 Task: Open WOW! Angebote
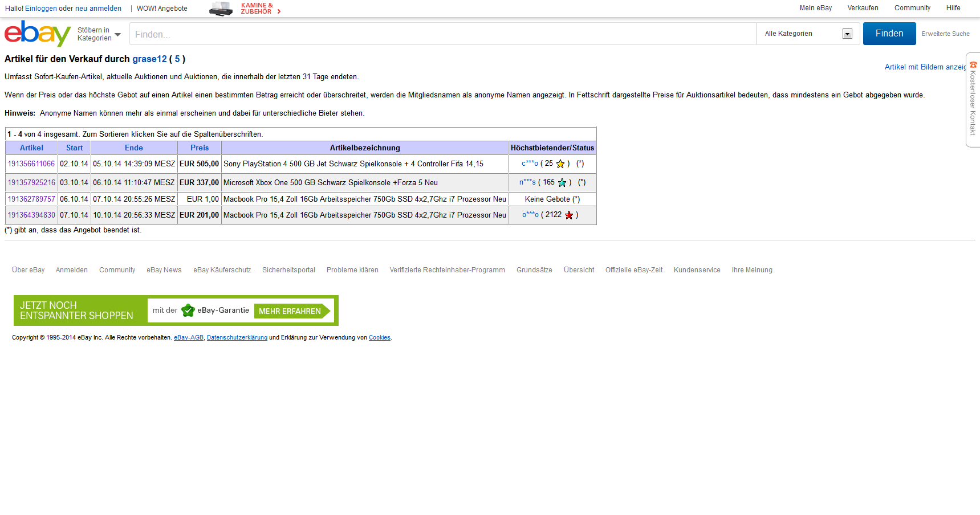tap(162, 9)
